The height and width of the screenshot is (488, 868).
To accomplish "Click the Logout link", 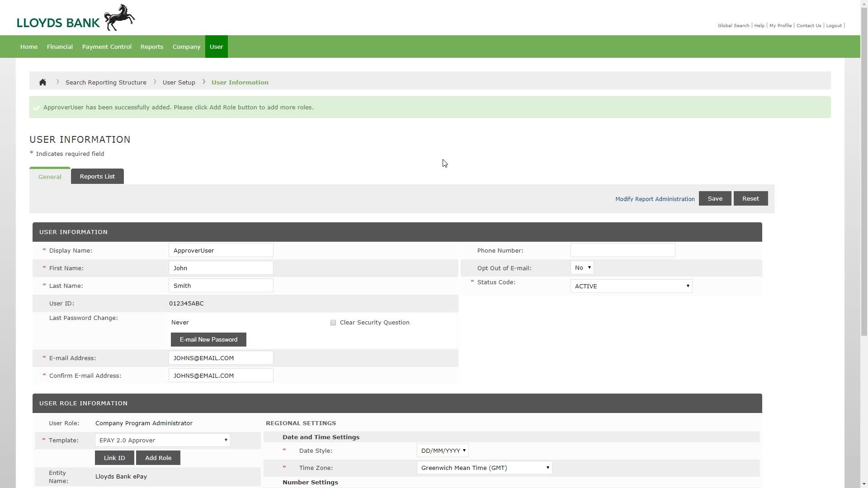I will point(834,26).
